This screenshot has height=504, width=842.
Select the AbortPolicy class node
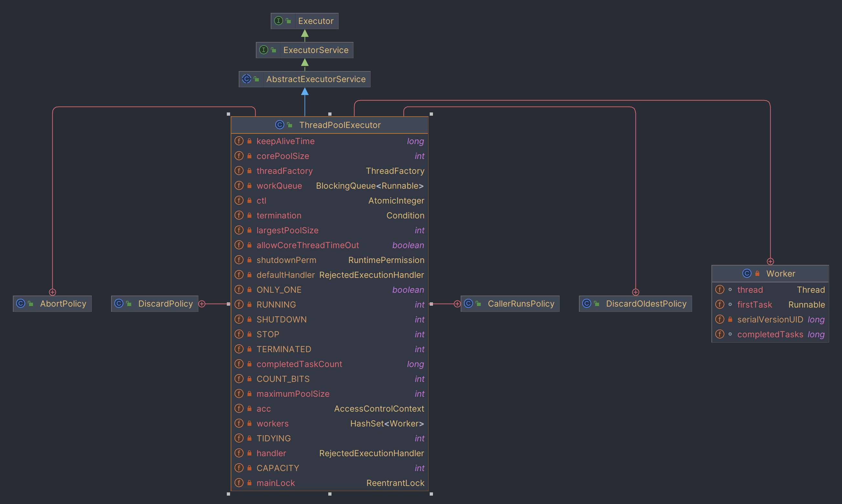pyautogui.click(x=52, y=304)
